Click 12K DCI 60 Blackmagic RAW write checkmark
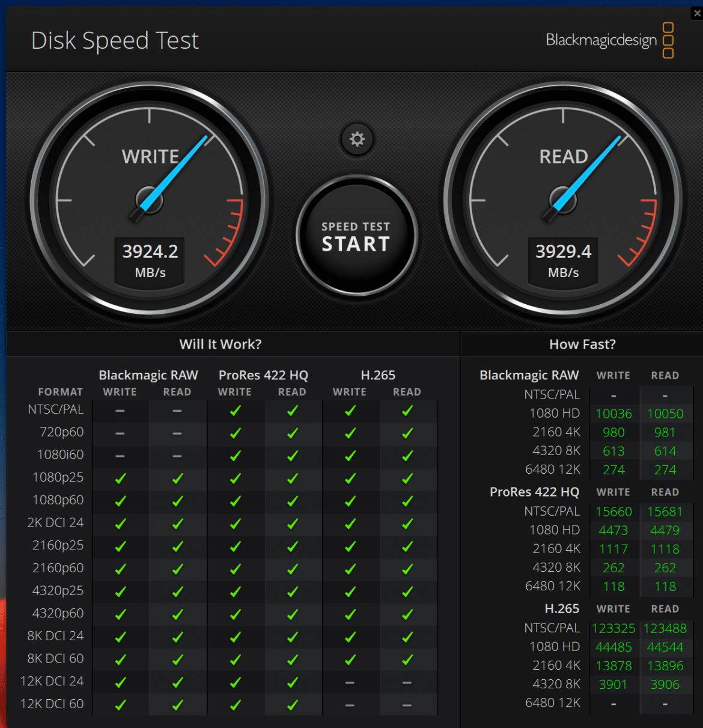 tap(120, 705)
